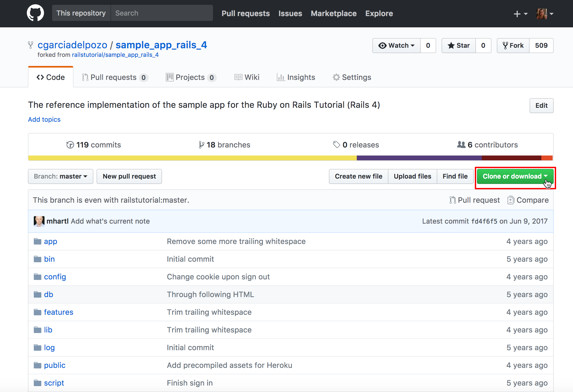Open mhartl author link
This screenshot has height=392, width=573.
(57, 221)
